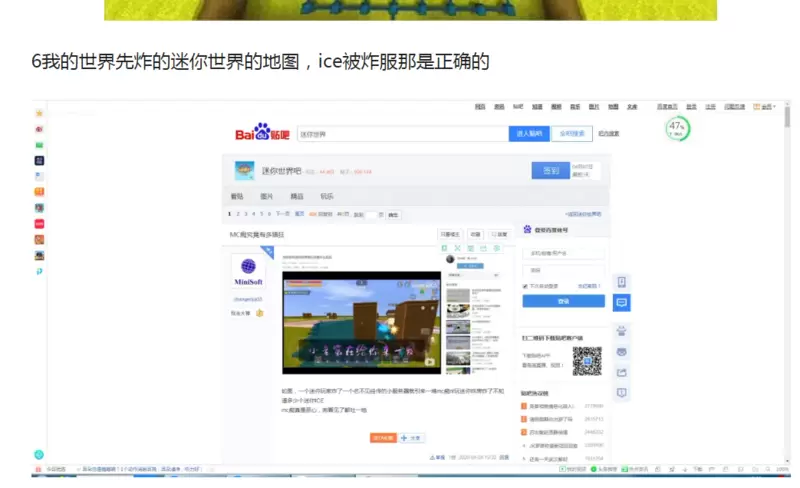Click 尾页 last page link

pyautogui.click(x=299, y=214)
